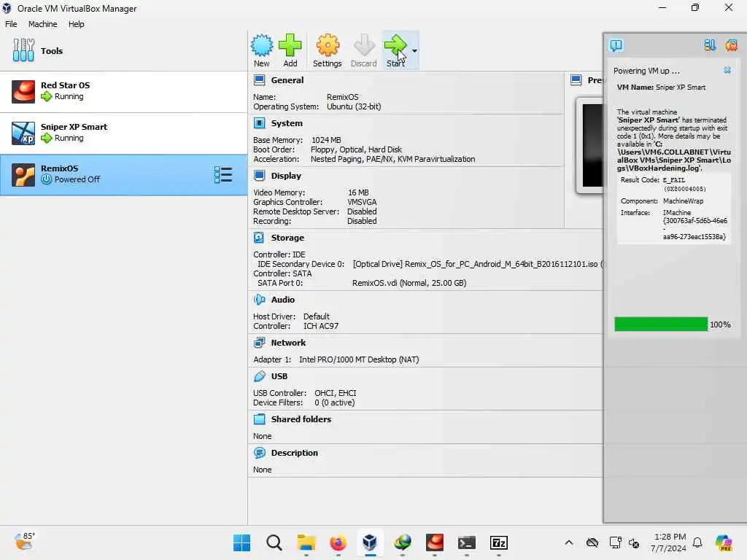
Task: Select the Red Star OS machine
Action: 124,91
